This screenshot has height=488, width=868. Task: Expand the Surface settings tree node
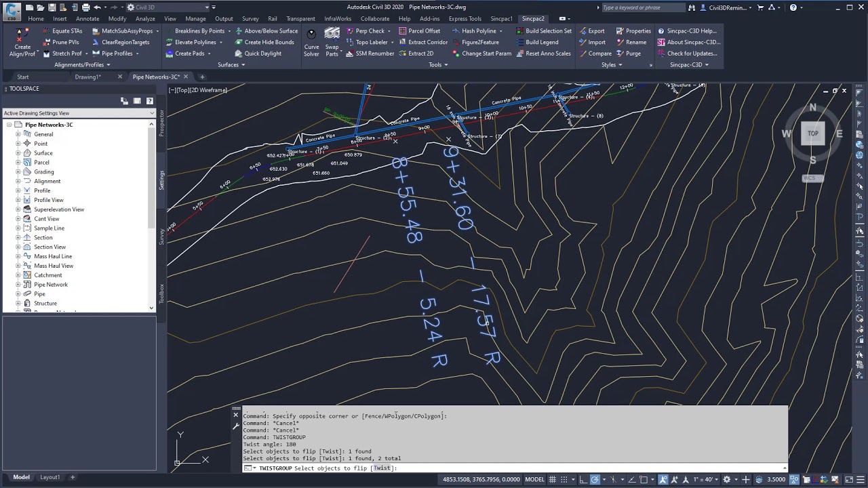(18, 153)
